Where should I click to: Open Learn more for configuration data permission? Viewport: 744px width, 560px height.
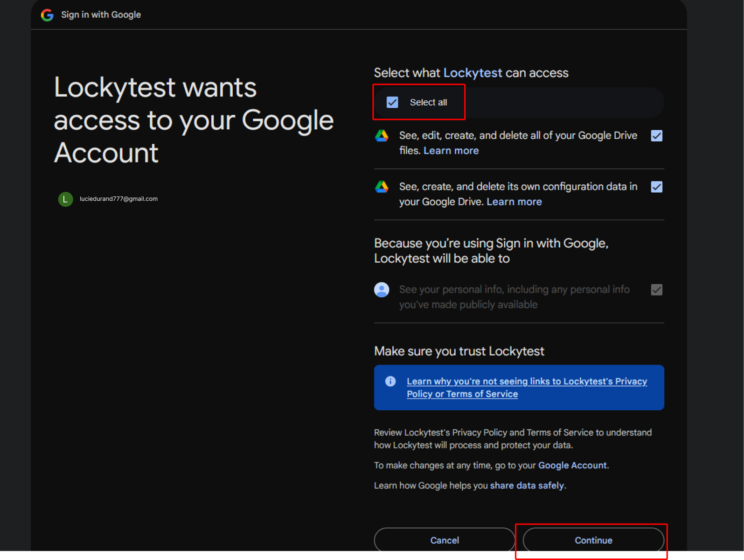click(x=514, y=202)
